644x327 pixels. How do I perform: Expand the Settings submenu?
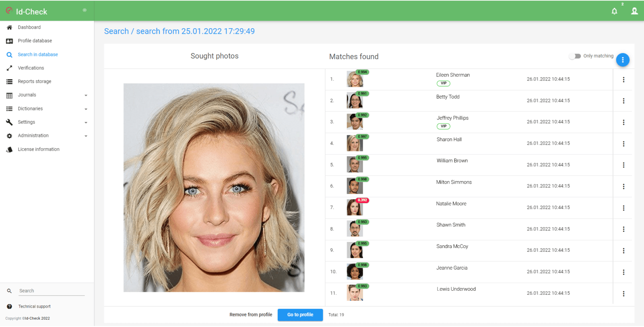tap(86, 122)
